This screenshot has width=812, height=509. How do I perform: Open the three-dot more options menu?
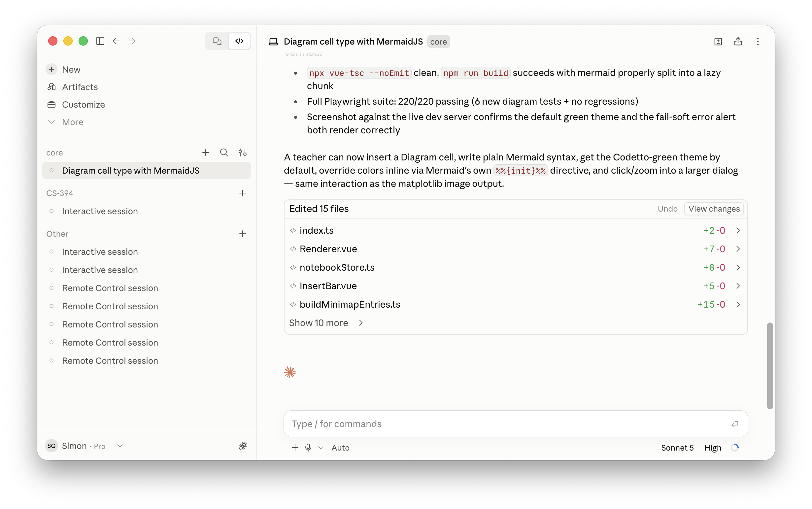758,41
